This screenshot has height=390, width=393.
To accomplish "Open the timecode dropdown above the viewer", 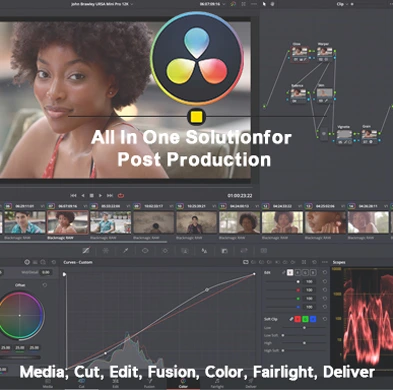I will [212, 4].
